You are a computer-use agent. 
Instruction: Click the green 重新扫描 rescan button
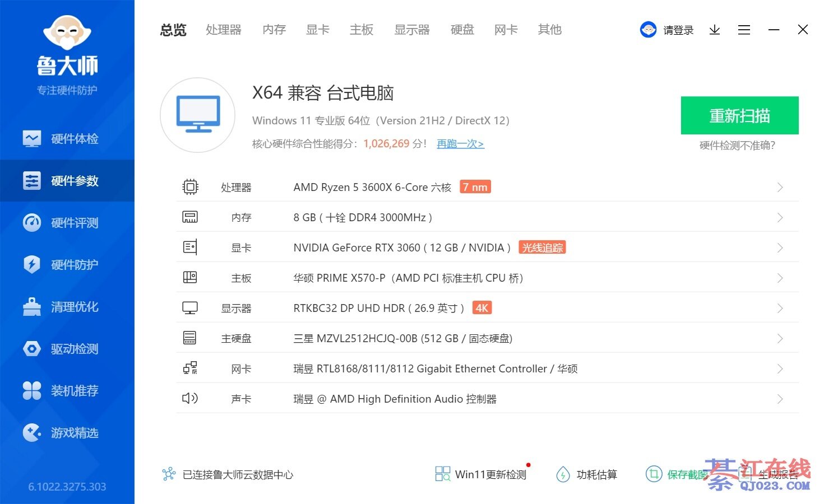click(739, 115)
